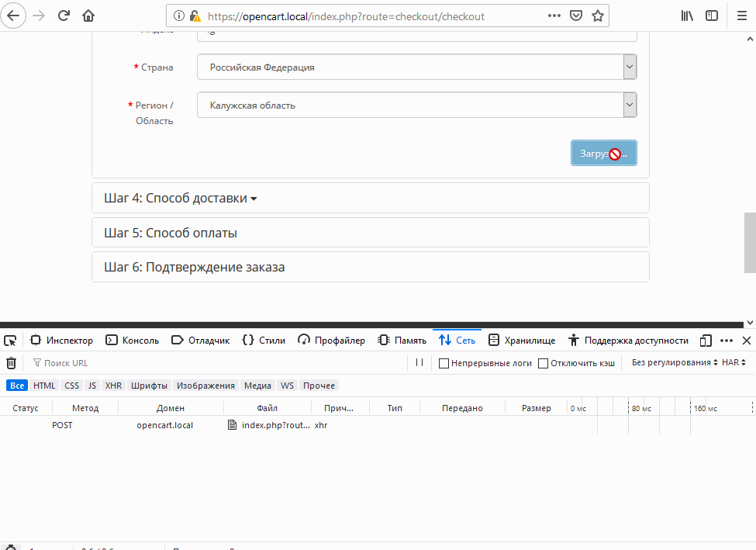Pause network log recording

pyautogui.click(x=419, y=362)
